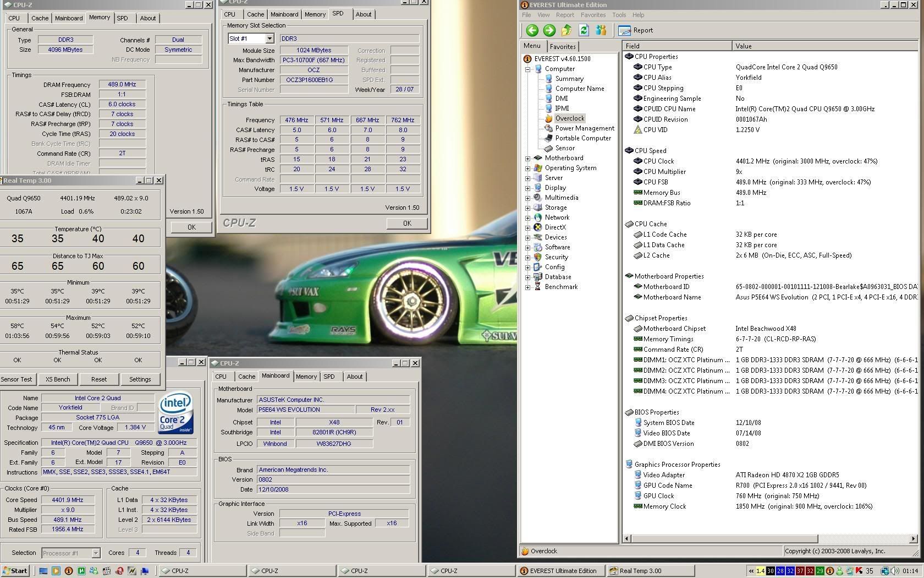Select Summary in the EVEREST tree

pyautogui.click(x=569, y=79)
